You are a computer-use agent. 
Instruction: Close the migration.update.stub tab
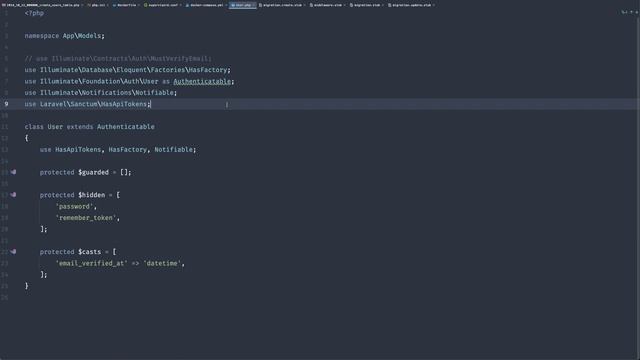tap(433, 5)
